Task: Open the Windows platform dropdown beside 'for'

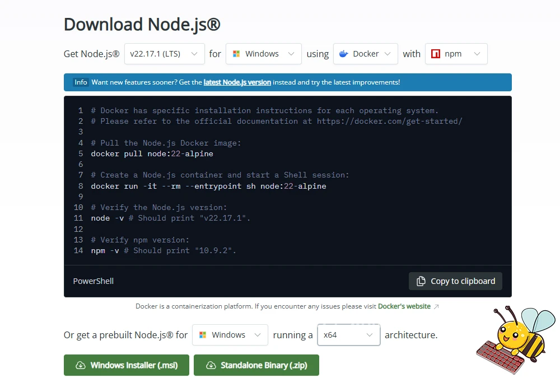Action: click(x=264, y=54)
